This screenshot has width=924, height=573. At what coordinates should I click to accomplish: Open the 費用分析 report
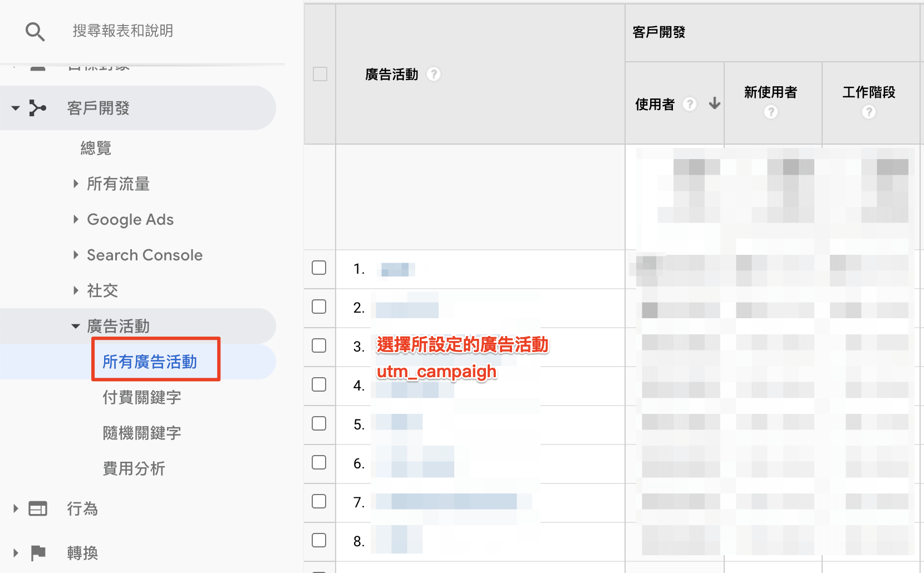134,468
